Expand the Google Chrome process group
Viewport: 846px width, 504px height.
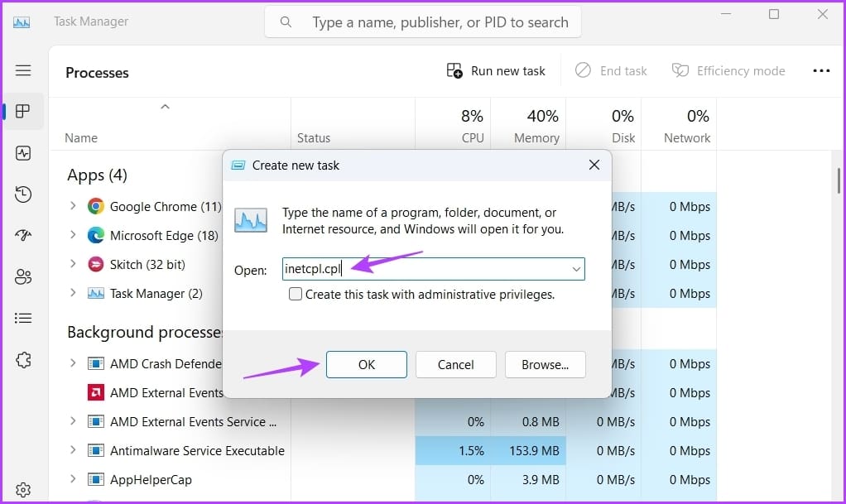(73, 206)
